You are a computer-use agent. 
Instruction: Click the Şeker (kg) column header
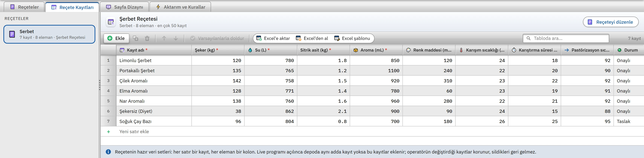[x=218, y=50]
